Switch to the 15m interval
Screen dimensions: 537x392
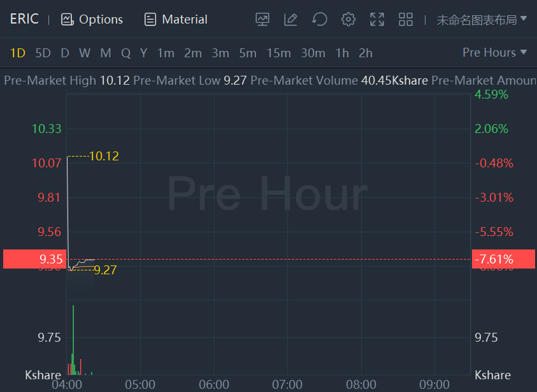278,53
